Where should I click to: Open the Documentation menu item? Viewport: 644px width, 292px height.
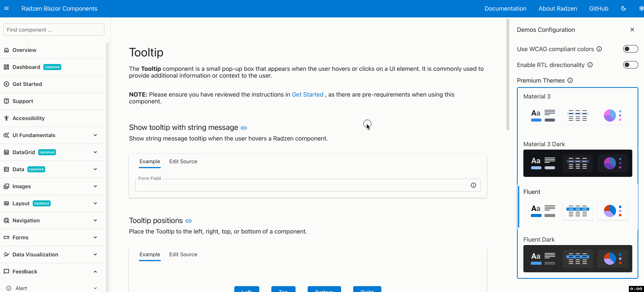coord(505,8)
